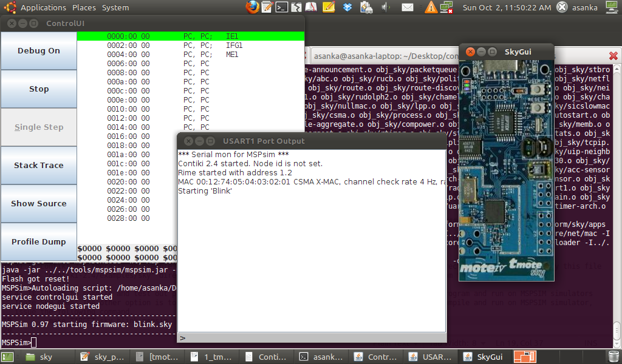Toggle Debug On in the ControlUI sidebar

point(38,50)
